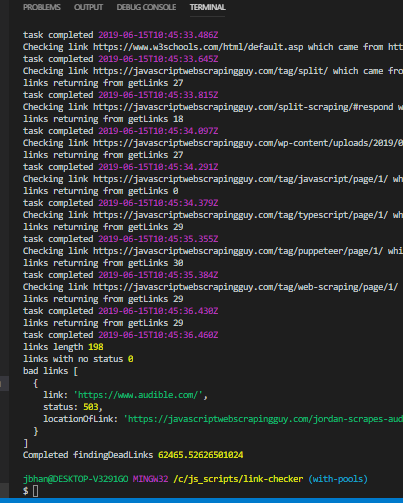403x503 pixels.
Task: Open the tag/puppeteer/page/1/ link
Action: [x=238, y=251]
